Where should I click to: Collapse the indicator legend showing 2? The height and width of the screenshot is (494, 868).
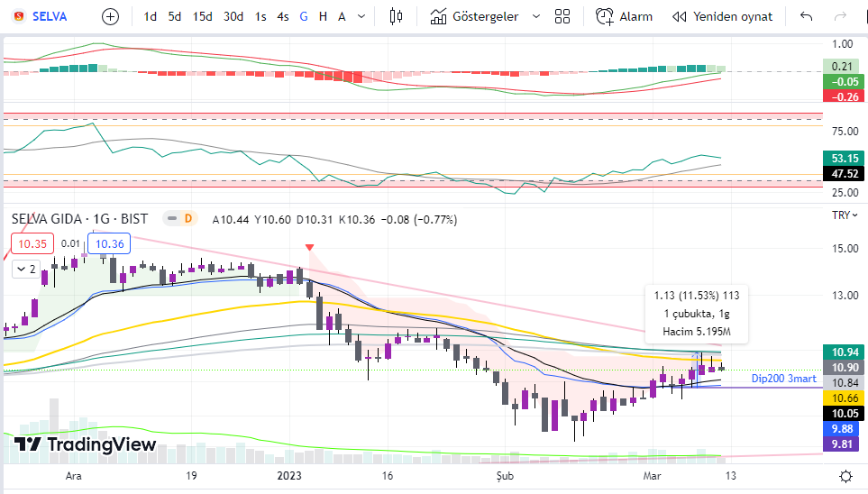tap(26, 270)
